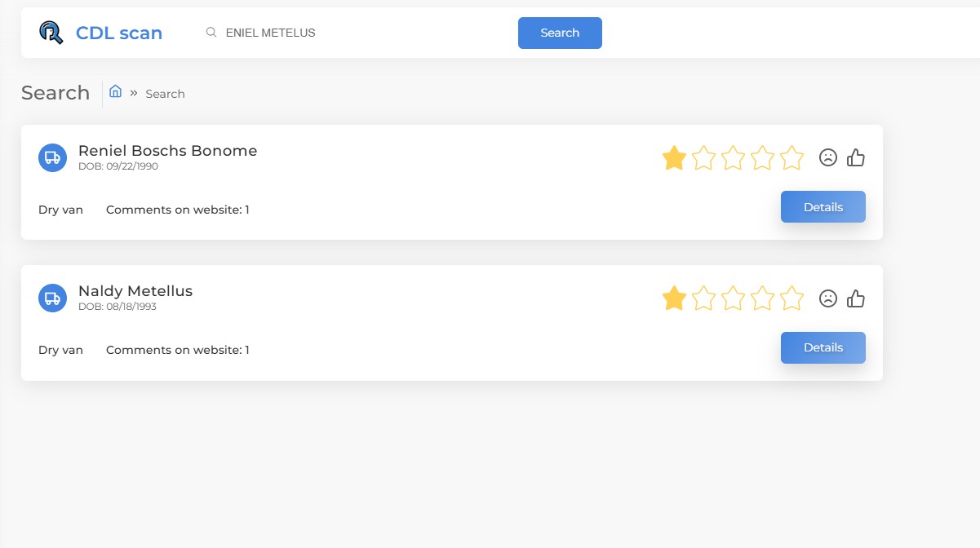Click the Naldy Metellus driver name
980x548 pixels.
pos(135,291)
